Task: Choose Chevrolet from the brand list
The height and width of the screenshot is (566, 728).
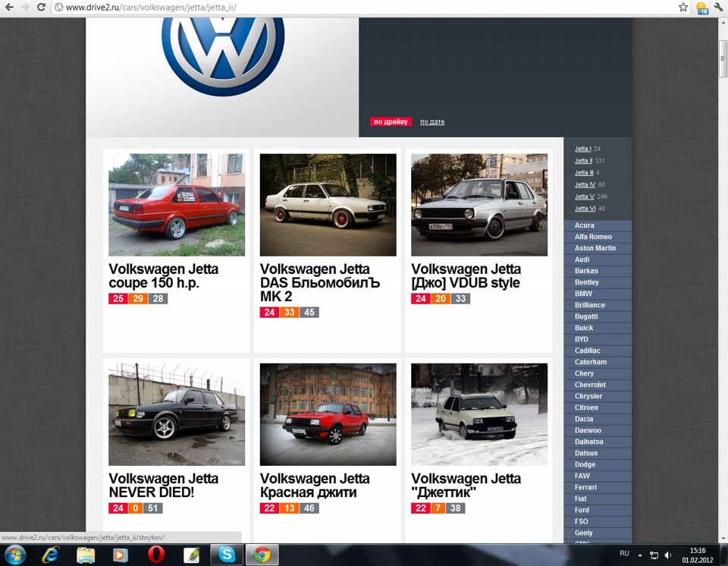Action: (598, 385)
